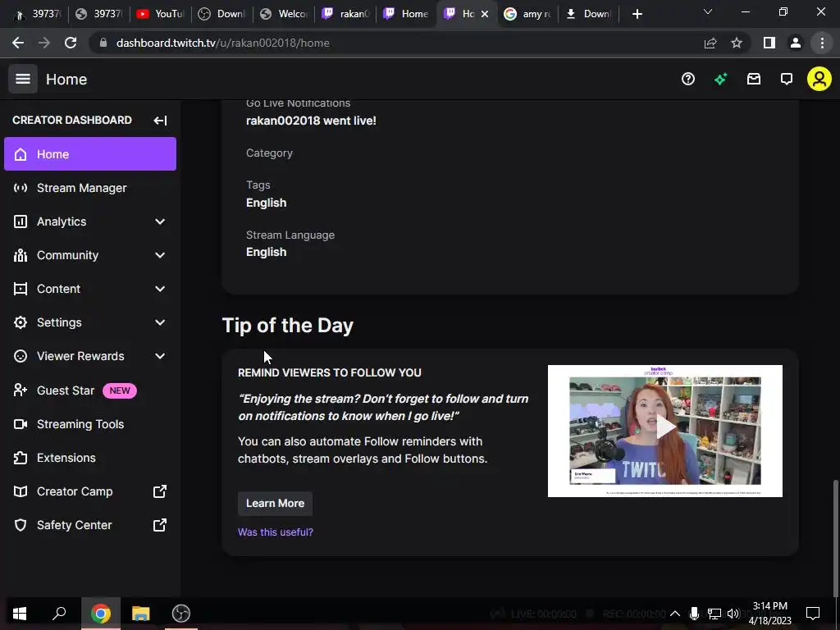Go to Home in the sidebar
Viewport: 840px width, 630px height.
pos(90,153)
